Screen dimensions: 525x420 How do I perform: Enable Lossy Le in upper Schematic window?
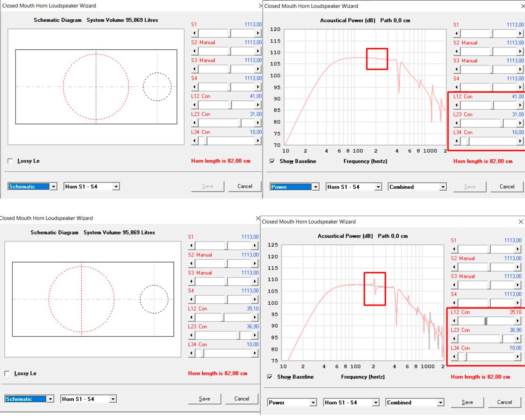(10, 161)
